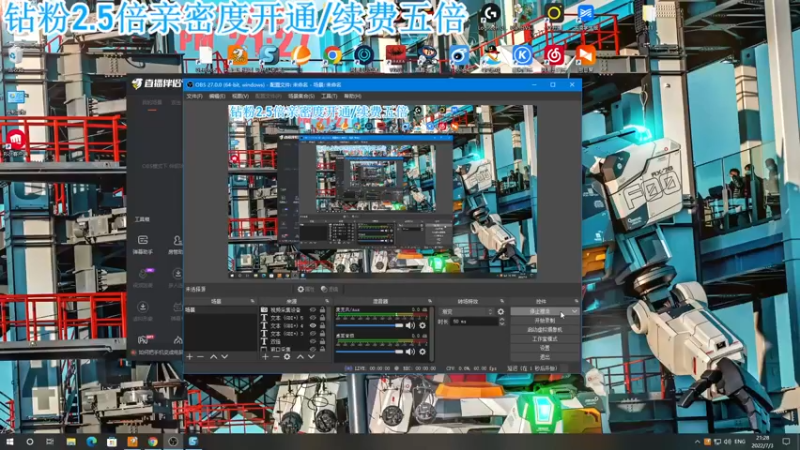Toggle lock on text (GDI+) 4 source
Viewport: 800px width, 450px height.
pyautogui.click(x=322, y=326)
